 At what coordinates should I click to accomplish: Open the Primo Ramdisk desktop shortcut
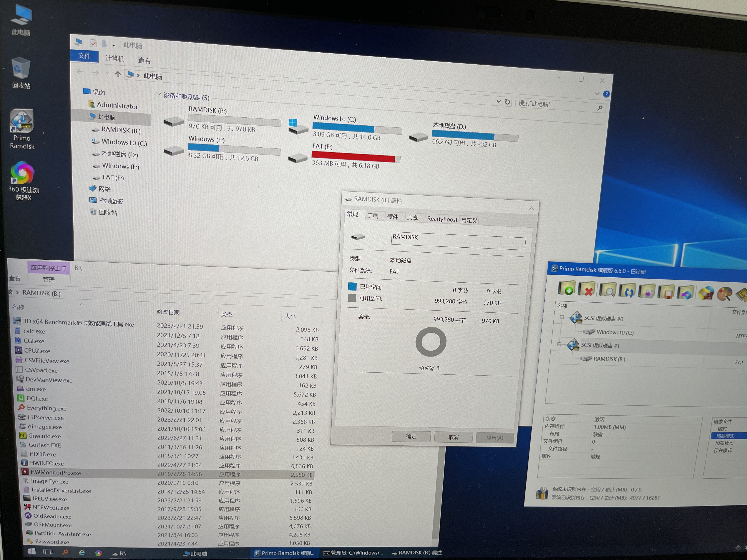pyautogui.click(x=22, y=129)
